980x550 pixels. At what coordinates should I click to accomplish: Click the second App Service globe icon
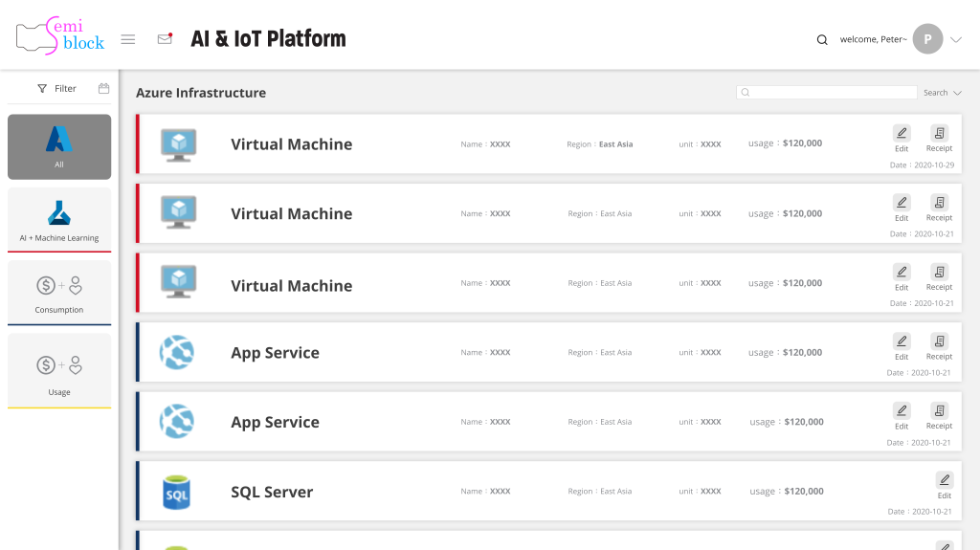(177, 421)
